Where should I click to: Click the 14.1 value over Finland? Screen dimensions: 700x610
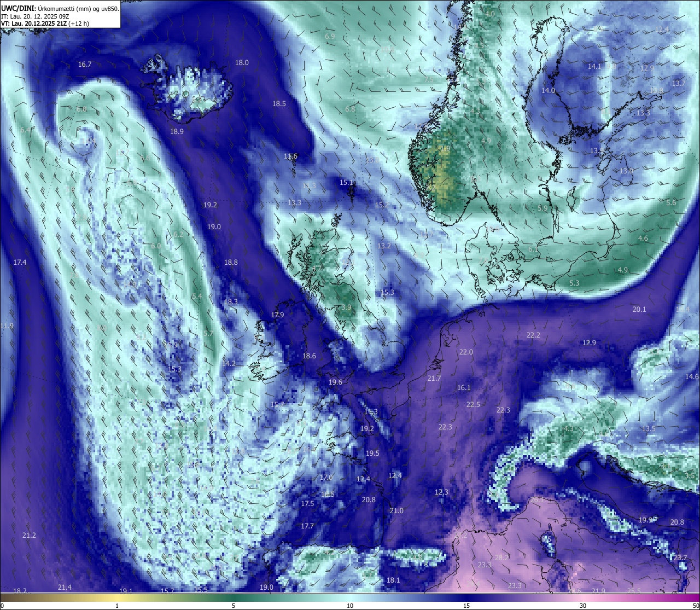594,67
